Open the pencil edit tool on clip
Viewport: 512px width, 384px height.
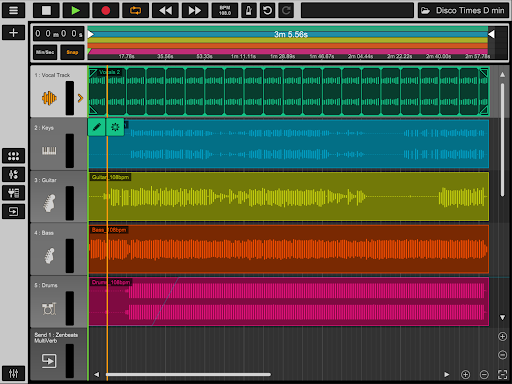pyautogui.click(x=97, y=127)
